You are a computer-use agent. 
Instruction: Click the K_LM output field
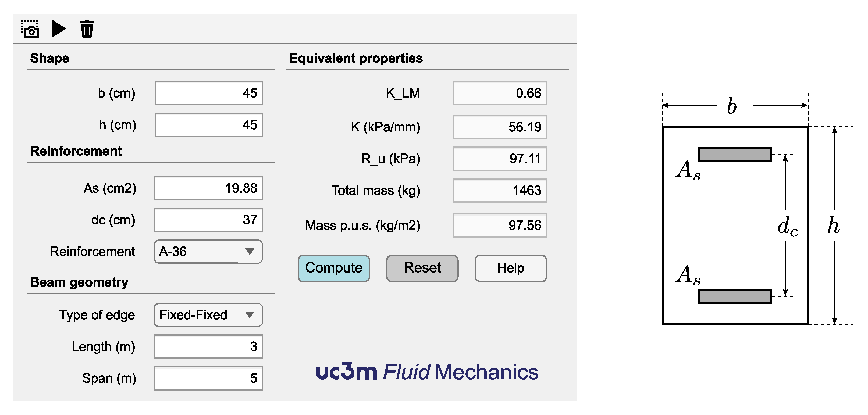499,93
